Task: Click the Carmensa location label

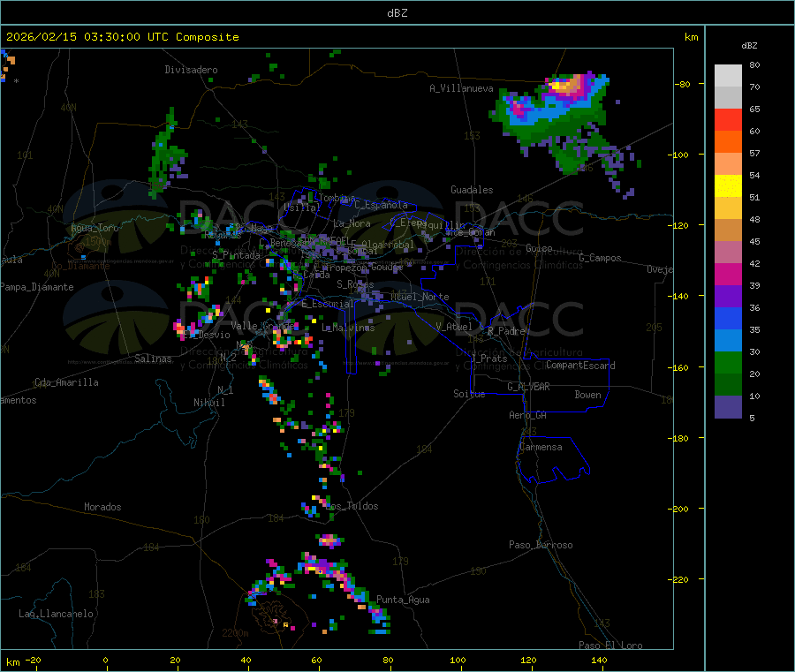Action: click(541, 447)
